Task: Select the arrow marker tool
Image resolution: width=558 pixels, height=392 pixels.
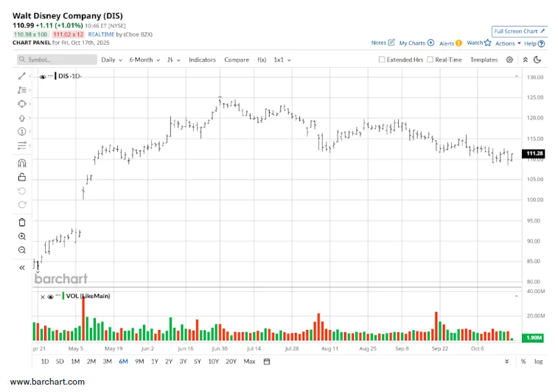Action: tap(22, 118)
